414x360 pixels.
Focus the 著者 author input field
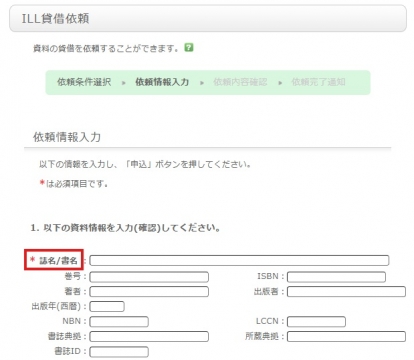pos(149,292)
